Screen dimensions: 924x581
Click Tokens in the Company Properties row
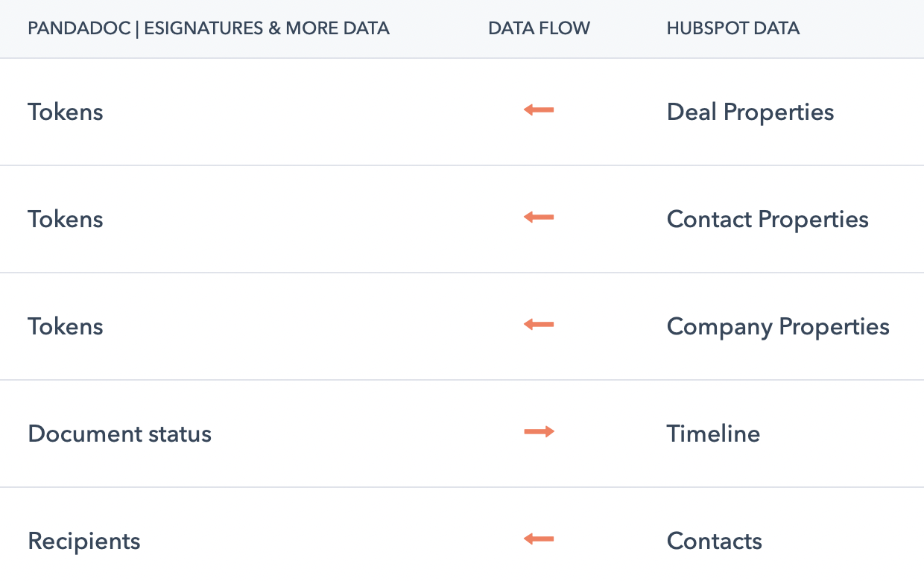click(66, 327)
